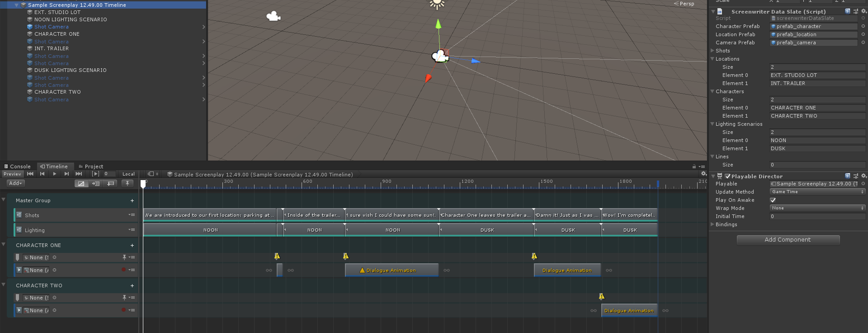This screenshot has width=868, height=333.
Task: Open the Add track dropdown
Action: click(16, 183)
